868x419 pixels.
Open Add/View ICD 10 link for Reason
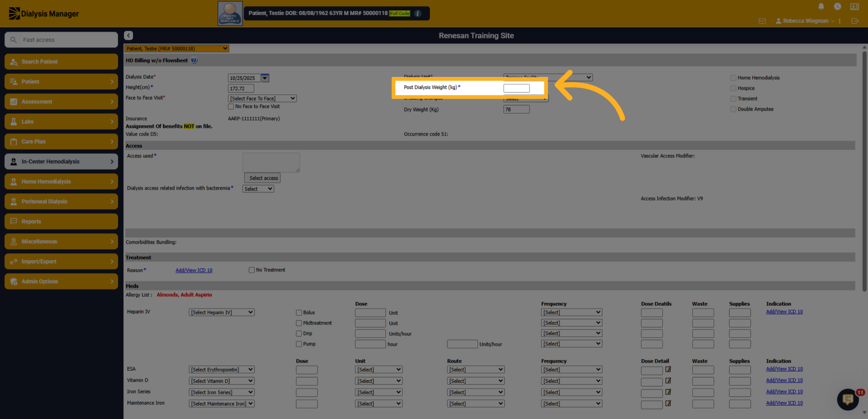tap(194, 270)
